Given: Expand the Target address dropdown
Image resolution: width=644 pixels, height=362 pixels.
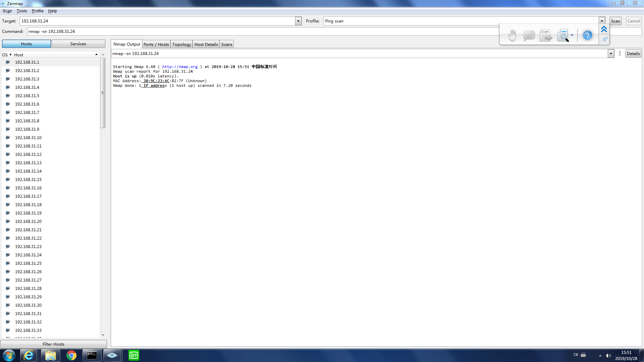Looking at the screenshot, I should (x=298, y=21).
